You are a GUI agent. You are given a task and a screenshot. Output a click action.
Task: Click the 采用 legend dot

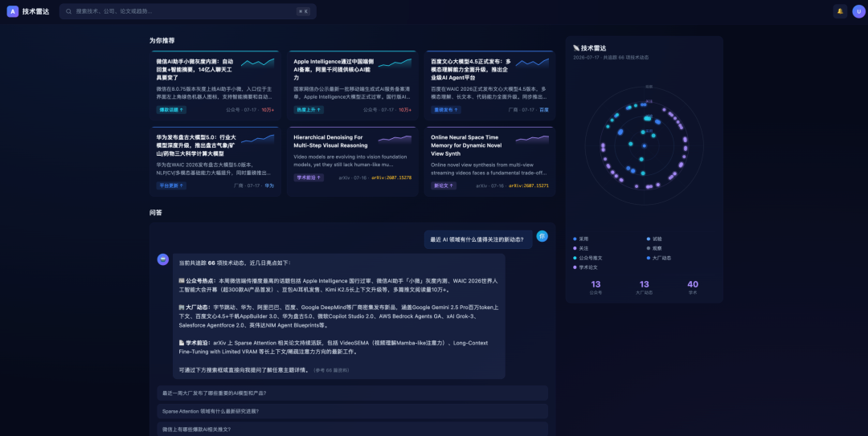[575, 239]
